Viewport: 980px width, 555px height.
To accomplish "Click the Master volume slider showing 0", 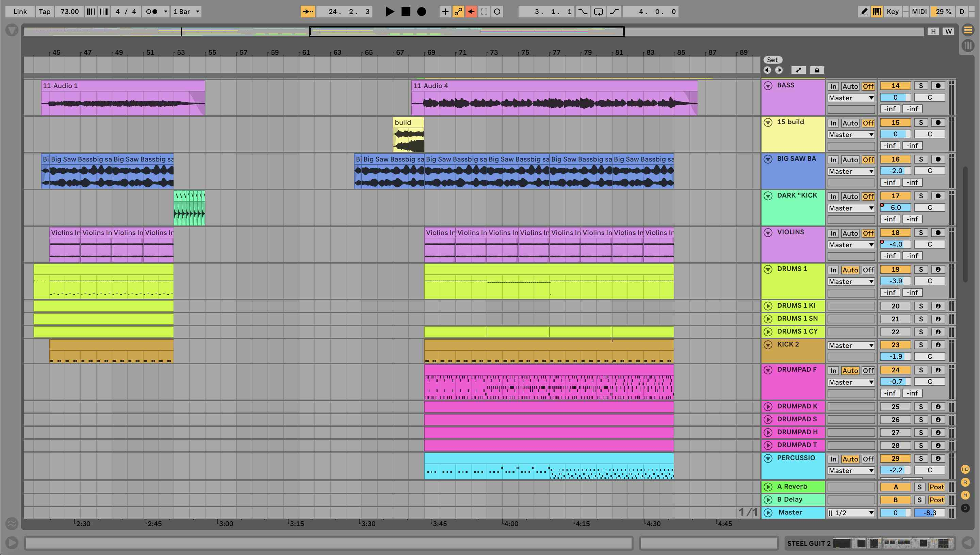I will [x=895, y=513].
